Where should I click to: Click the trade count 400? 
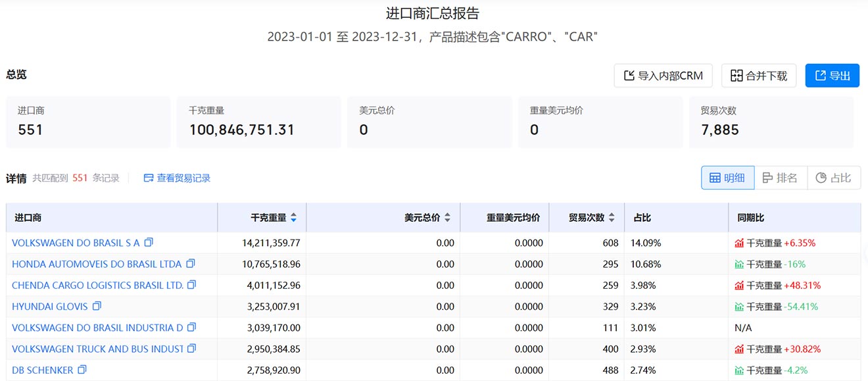(610, 348)
